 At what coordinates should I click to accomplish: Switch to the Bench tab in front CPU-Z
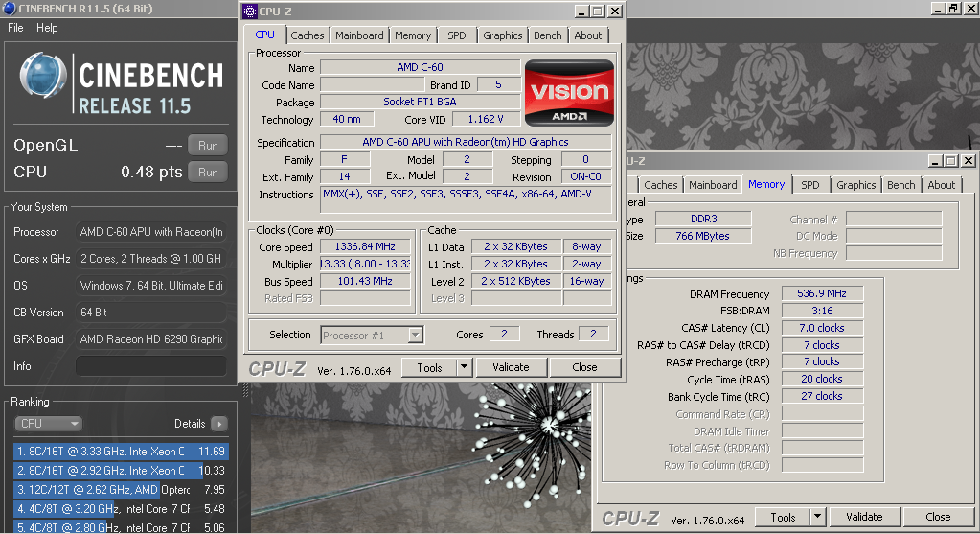548,35
